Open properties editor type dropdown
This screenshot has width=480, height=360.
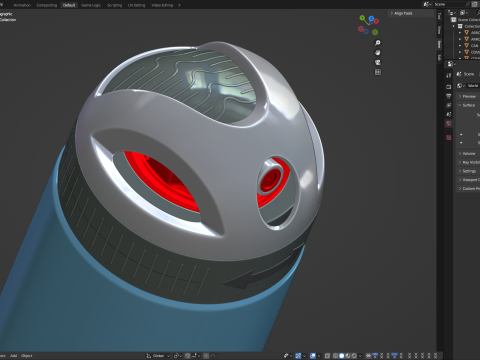point(451,64)
